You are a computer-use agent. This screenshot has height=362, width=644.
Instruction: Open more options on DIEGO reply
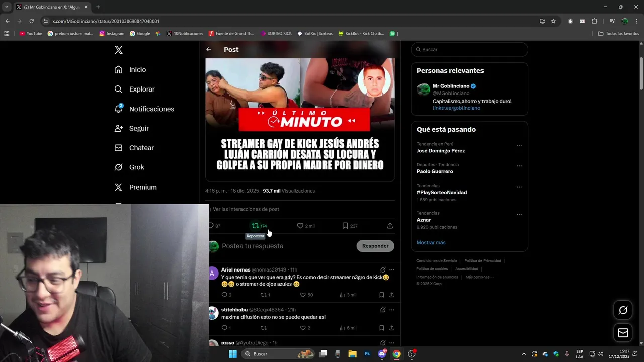tap(392, 343)
